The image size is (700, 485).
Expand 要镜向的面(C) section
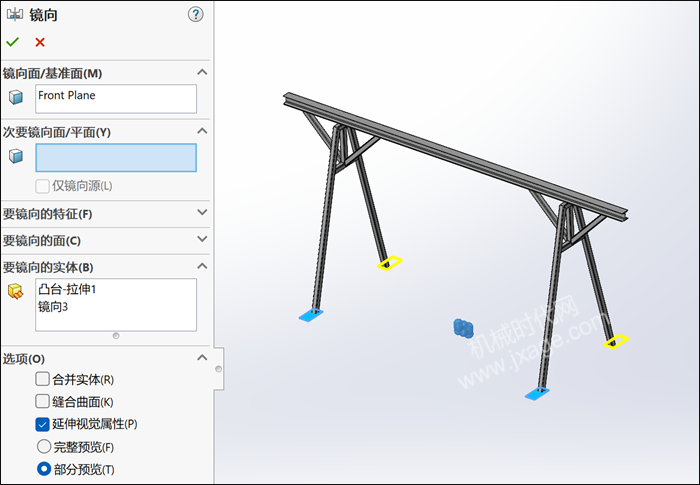202,239
